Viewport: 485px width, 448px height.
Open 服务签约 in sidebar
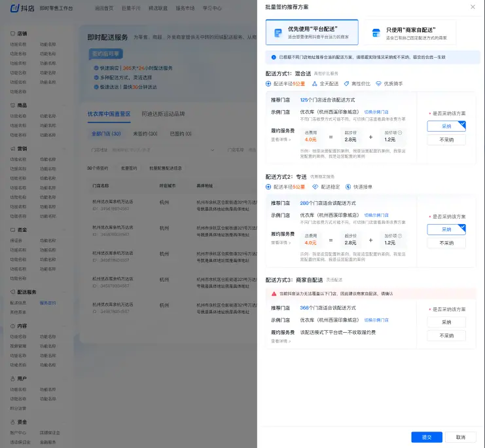pos(48,303)
